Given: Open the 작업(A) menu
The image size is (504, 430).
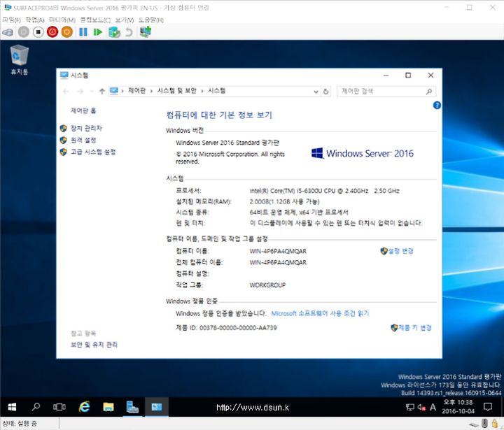Looking at the screenshot, I should coord(35,20).
